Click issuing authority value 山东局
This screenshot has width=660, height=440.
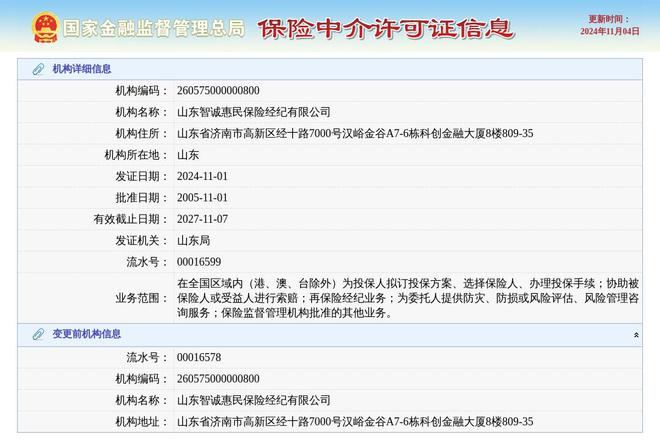point(193,241)
